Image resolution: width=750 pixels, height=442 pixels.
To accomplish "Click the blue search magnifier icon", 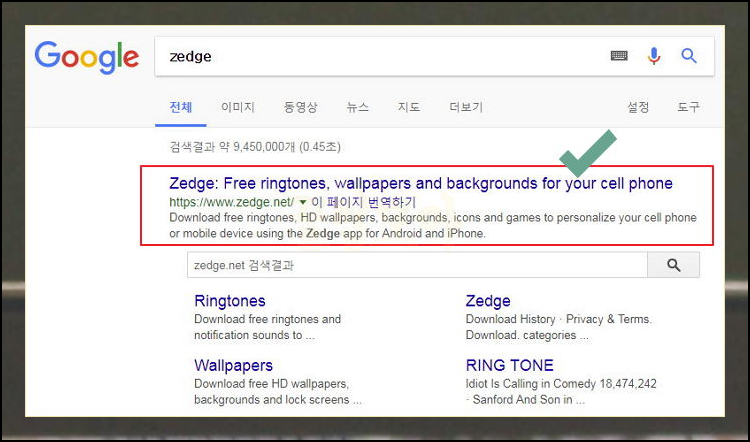I will click(689, 56).
